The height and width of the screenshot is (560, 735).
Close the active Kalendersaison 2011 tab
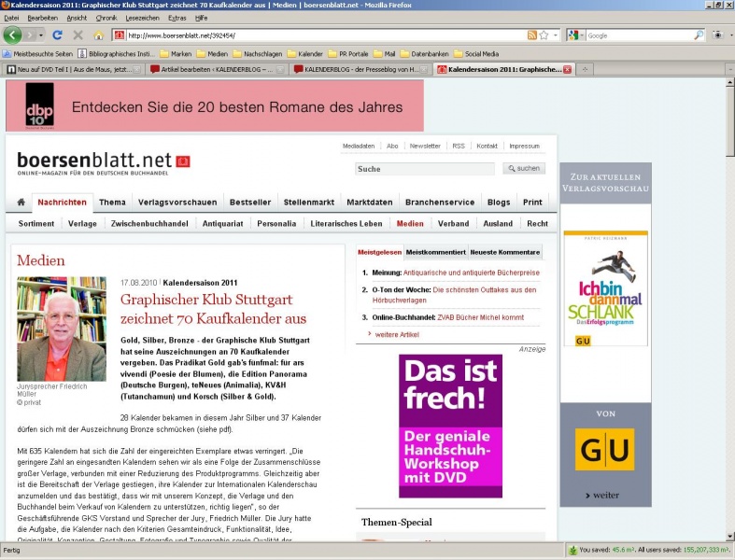(x=567, y=69)
